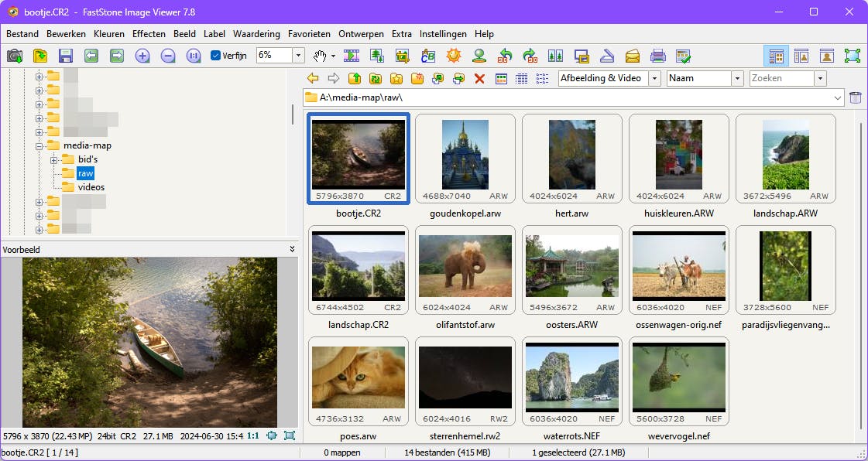Image resolution: width=868 pixels, height=461 pixels.
Task: Rotate image left with the toolbar icon
Action: [505, 56]
